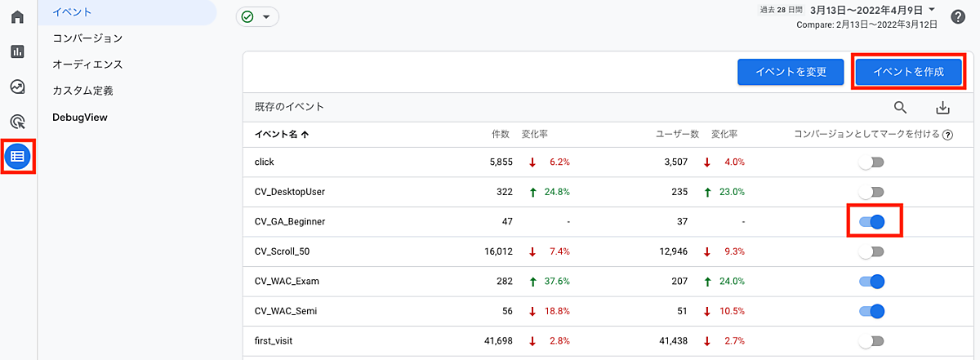
Task: Disable conversion toggle for CV_GA_Beginner
Action: pyautogui.click(x=871, y=222)
